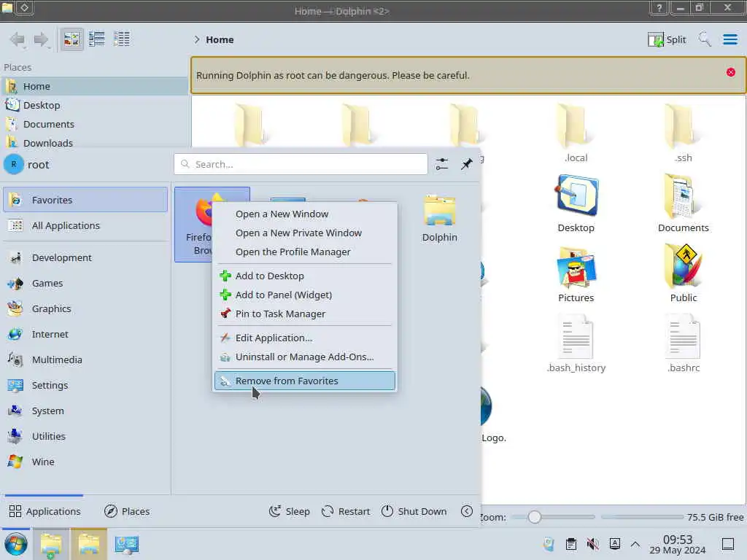Open the Settings category
Screen dimensions: 747x560
[85, 385]
